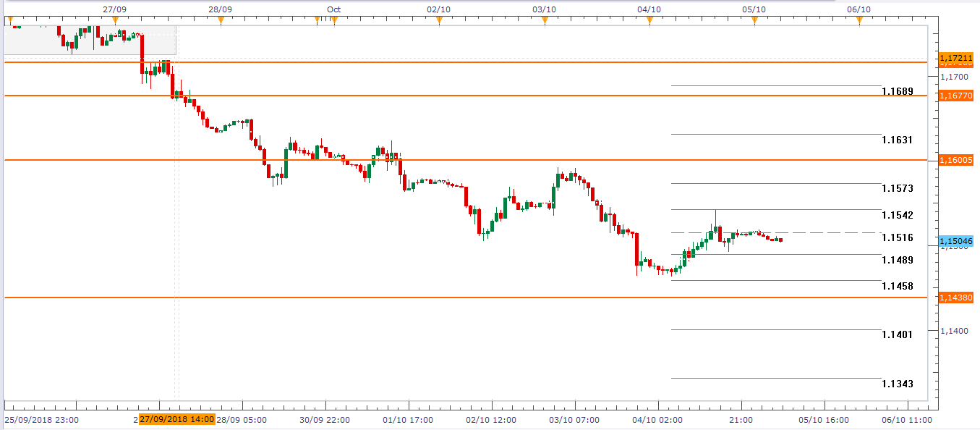Image resolution: width=980 pixels, height=430 pixels.
Task: Select the 1.1343 lowest pivot label
Action: point(897,384)
